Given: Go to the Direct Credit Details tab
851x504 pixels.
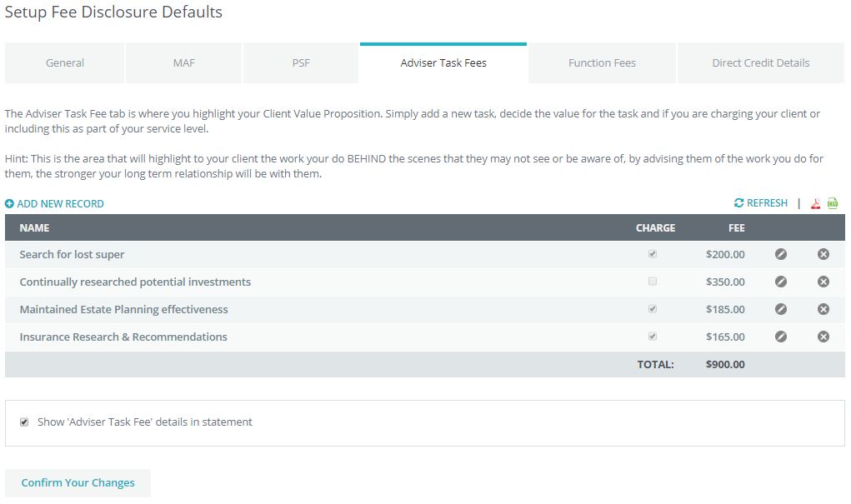Looking at the screenshot, I should [x=760, y=63].
